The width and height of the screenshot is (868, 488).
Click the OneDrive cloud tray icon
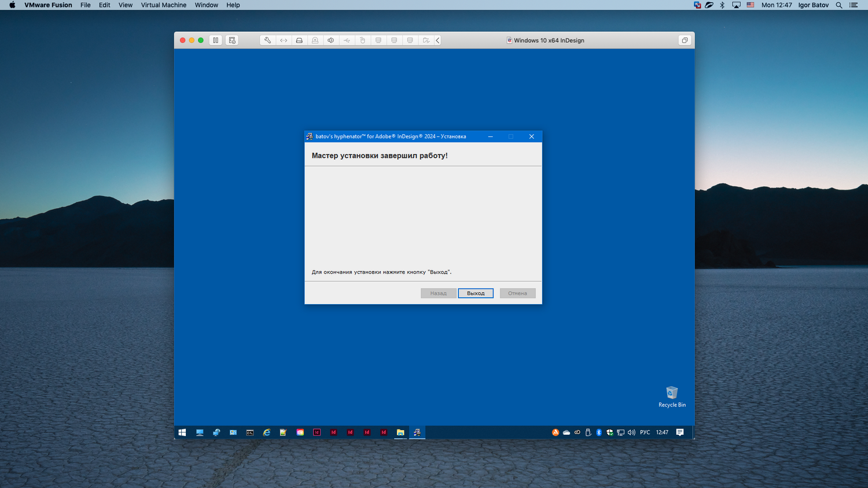(567, 432)
